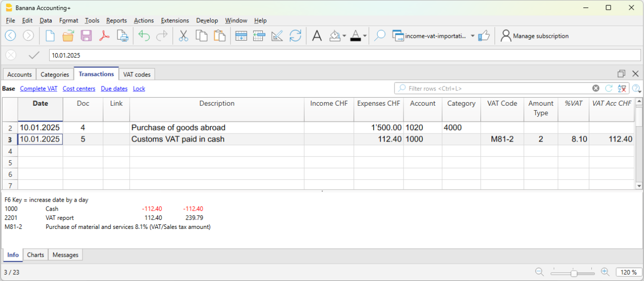Image resolution: width=644 pixels, height=281 pixels.
Task: Save the file with the floppy disk icon
Action: tap(86, 36)
